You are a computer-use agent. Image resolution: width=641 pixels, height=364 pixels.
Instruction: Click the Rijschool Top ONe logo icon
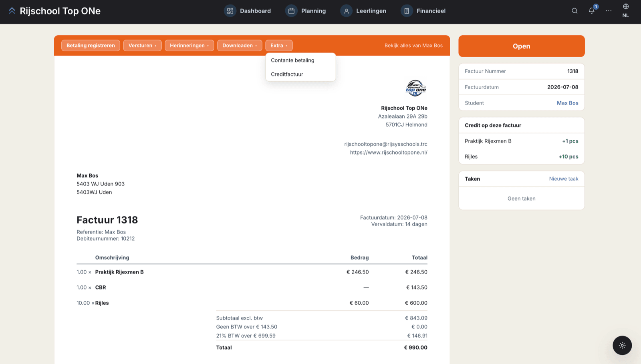tap(12, 11)
